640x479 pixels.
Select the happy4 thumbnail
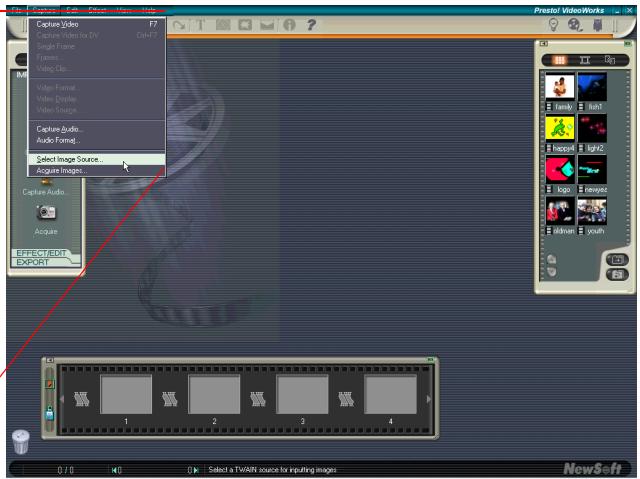tap(560, 128)
